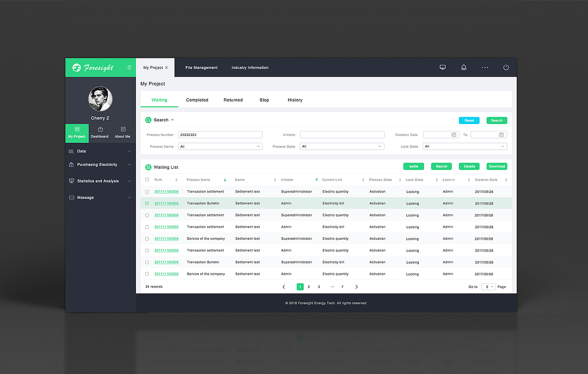Click Cherry Z profile avatar
Image resolution: width=588 pixels, height=374 pixels.
tap(100, 99)
